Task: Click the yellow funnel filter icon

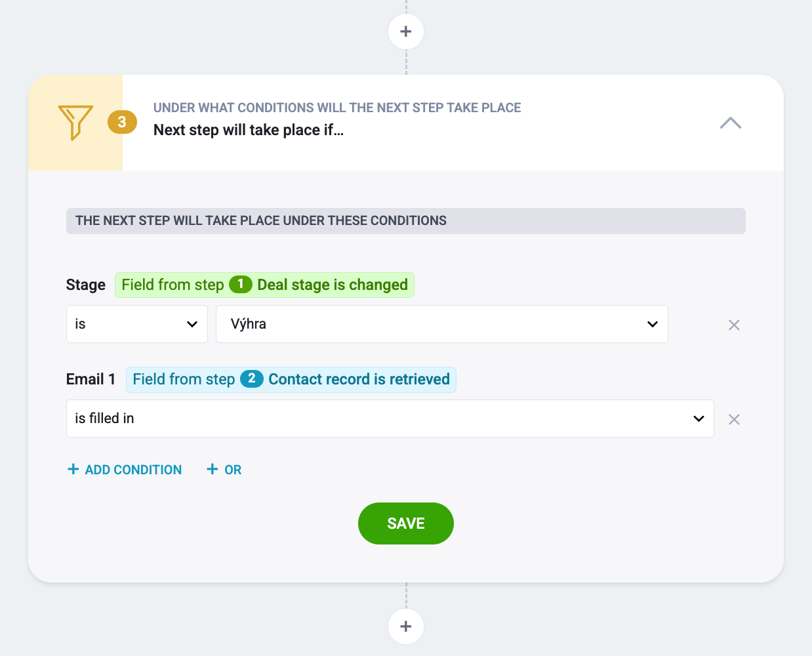Action: pos(75,123)
